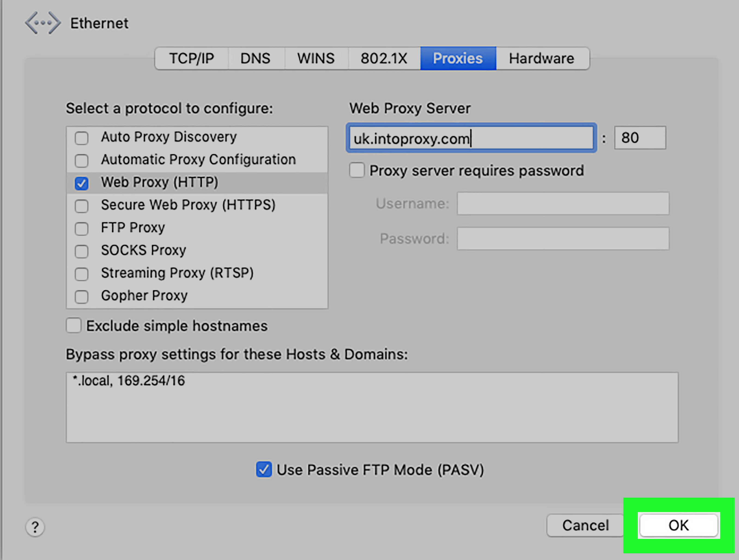Click the OK button

click(677, 525)
